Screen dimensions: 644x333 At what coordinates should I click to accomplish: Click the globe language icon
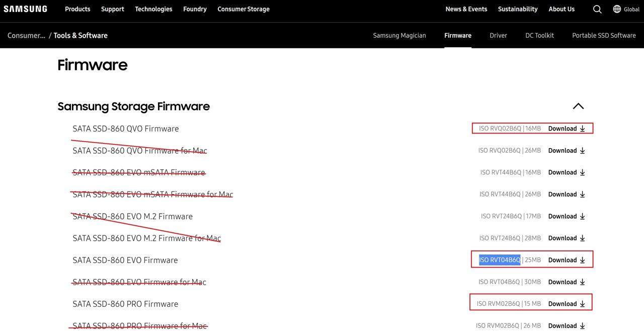pyautogui.click(x=617, y=9)
